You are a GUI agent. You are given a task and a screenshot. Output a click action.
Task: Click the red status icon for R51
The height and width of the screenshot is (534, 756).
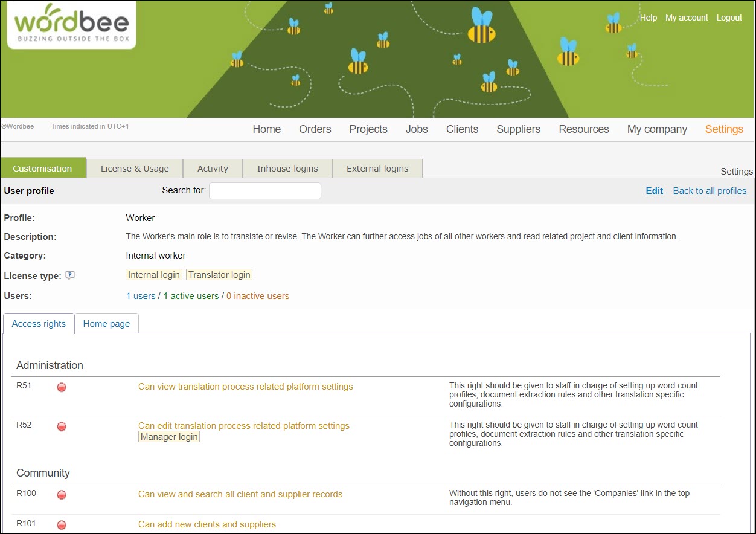(62, 387)
